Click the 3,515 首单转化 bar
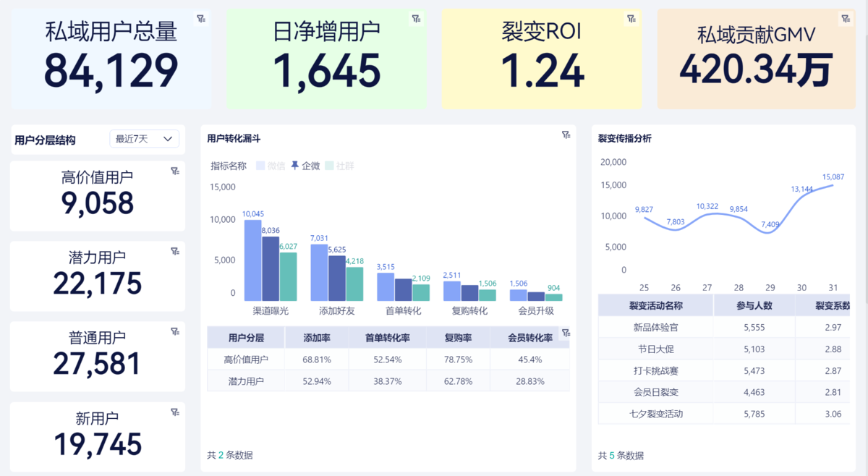 pos(386,286)
